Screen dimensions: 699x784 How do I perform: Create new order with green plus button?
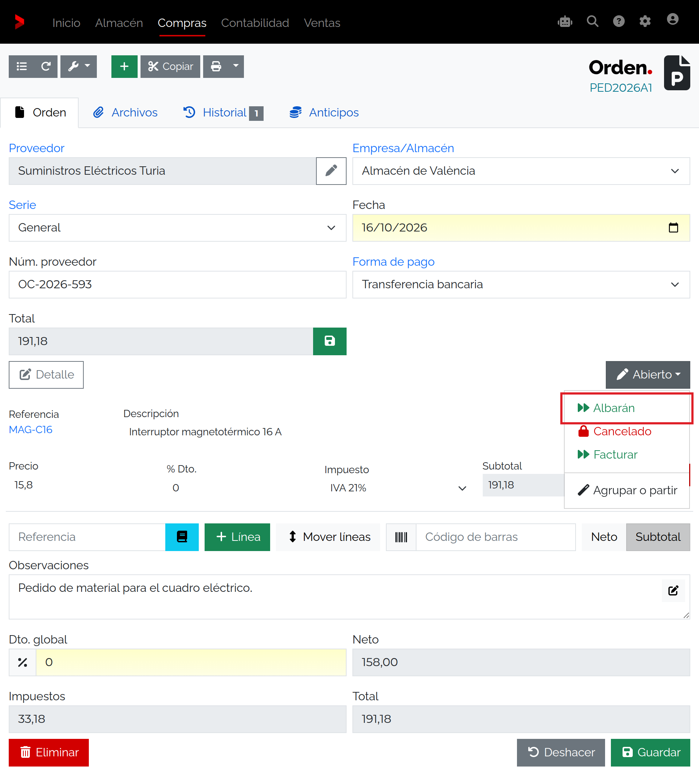click(x=124, y=66)
